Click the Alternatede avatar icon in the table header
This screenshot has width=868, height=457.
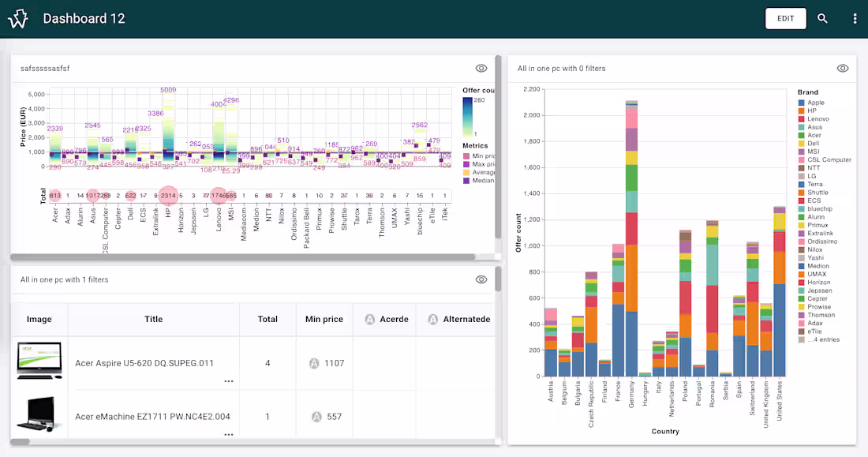click(432, 319)
